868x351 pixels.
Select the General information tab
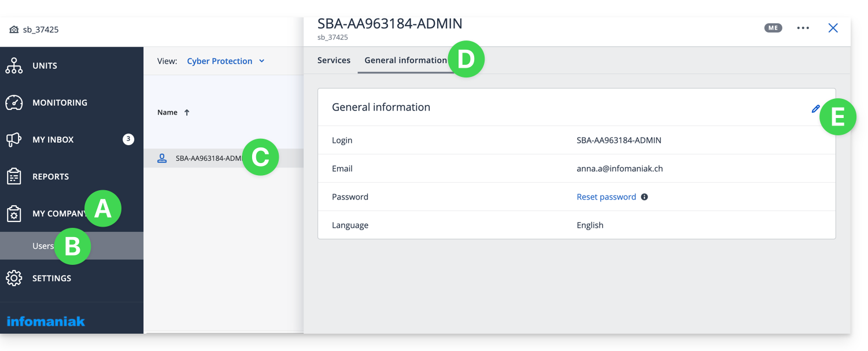tap(405, 60)
